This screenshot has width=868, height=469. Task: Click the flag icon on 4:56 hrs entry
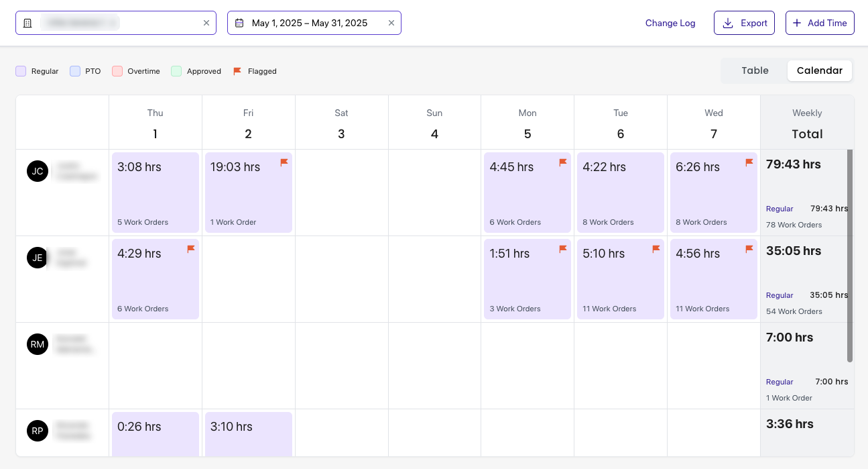tap(749, 249)
